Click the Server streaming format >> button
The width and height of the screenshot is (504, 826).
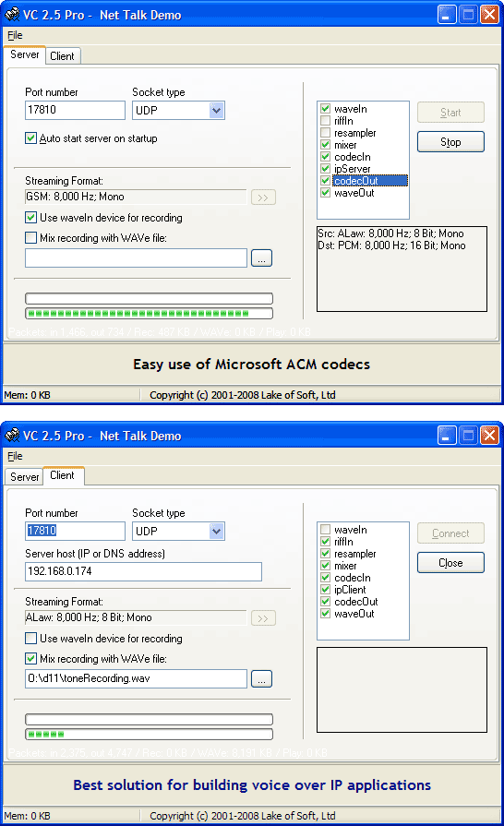point(263,198)
